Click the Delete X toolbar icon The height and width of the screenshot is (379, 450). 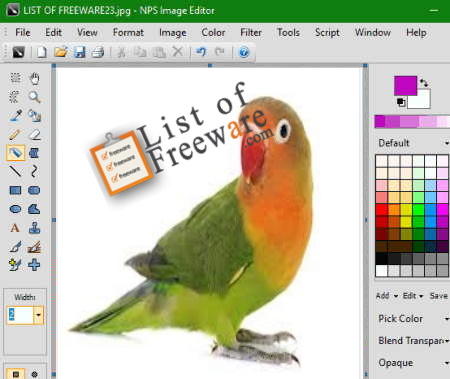178,52
